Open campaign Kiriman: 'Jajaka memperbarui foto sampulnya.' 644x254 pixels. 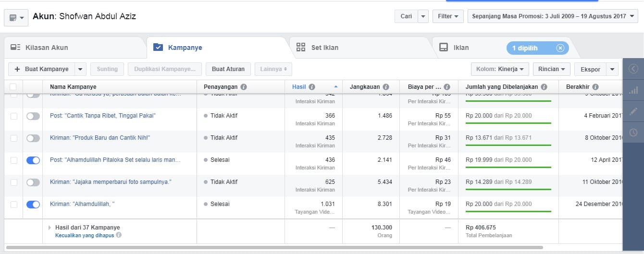tap(111, 182)
